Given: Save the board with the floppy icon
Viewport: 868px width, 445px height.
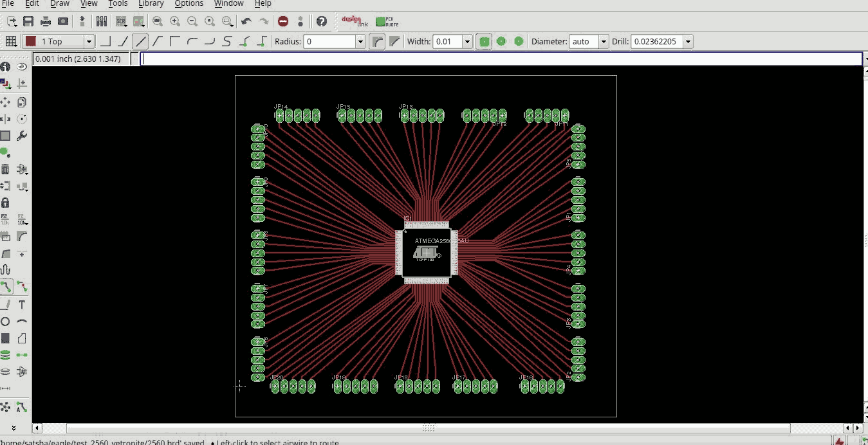Looking at the screenshot, I should point(28,21).
